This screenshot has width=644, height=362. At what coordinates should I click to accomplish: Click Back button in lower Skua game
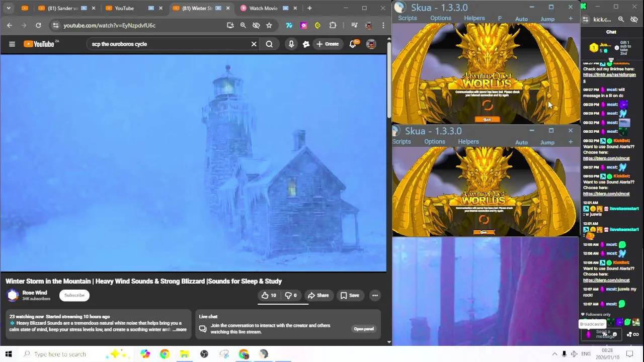point(484,232)
